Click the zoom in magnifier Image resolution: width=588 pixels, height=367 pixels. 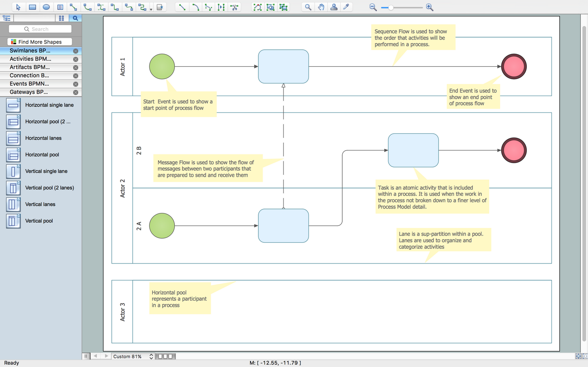coord(430,7)
